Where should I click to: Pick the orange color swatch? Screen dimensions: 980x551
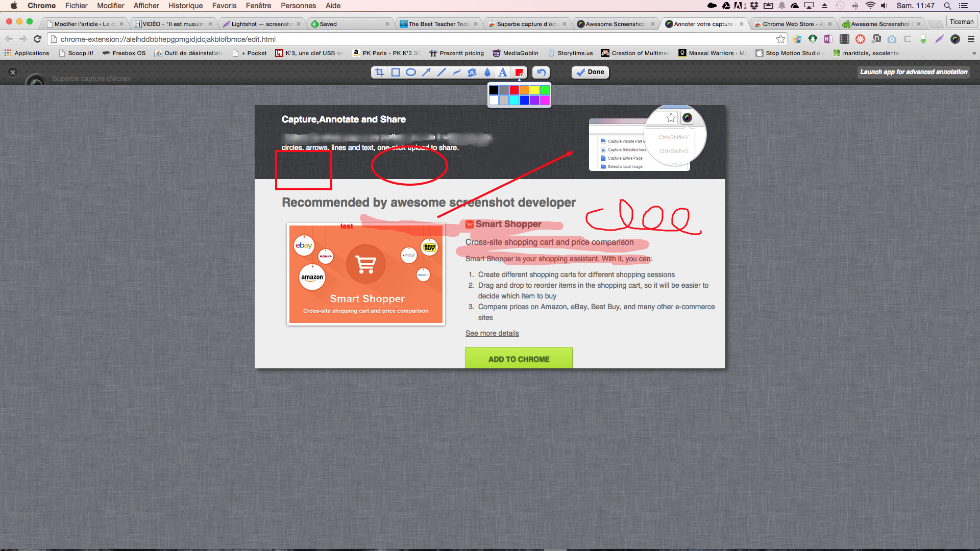click(524, 90)
